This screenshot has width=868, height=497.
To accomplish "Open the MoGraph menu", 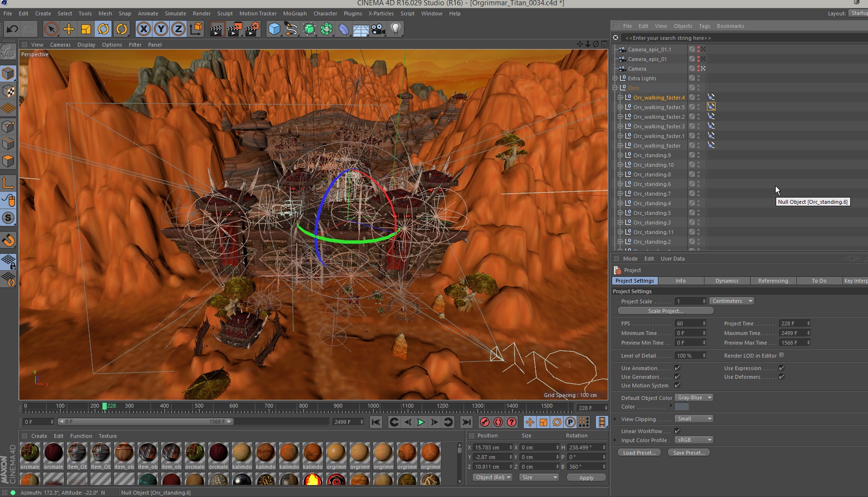I will point(295,13).
